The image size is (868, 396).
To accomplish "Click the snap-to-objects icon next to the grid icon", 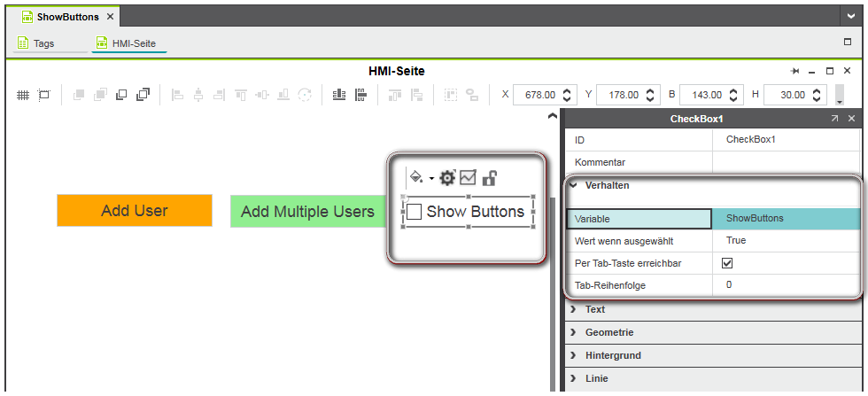I will [x=43, y=95].
